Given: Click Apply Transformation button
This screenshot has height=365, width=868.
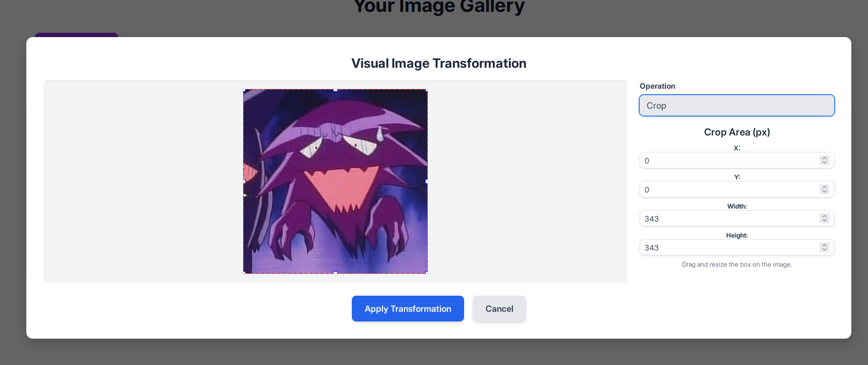Looking at the screenshot, I should [x=408, y=309].
